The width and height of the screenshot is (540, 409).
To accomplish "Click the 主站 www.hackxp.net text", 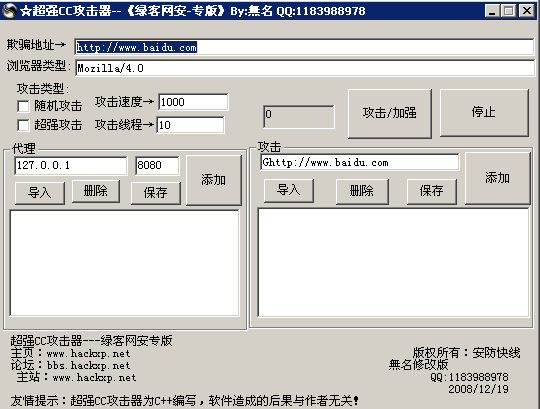I will [x=76, y=377].
